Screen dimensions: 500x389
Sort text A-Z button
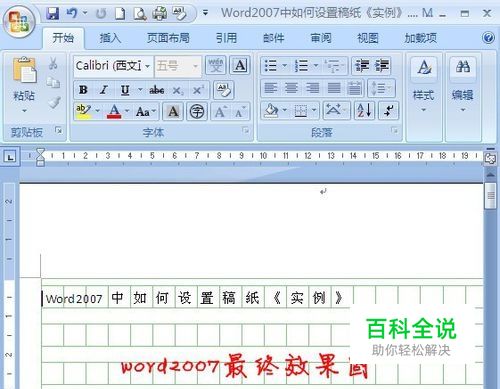point(364,111)
